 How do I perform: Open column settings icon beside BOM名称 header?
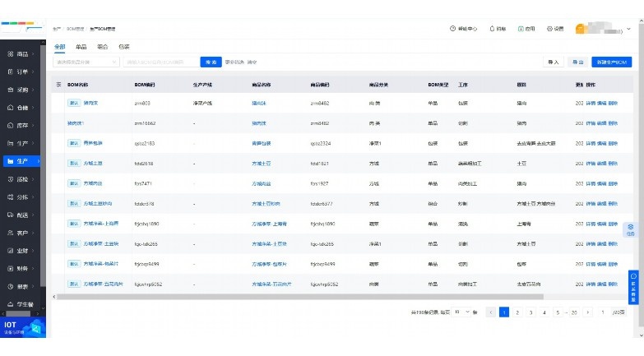tap(58, 84)
